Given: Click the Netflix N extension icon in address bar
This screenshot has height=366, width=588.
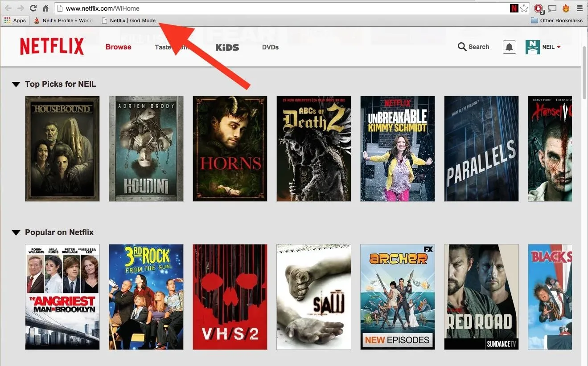Looking at the screenshot, I should 514,8.
